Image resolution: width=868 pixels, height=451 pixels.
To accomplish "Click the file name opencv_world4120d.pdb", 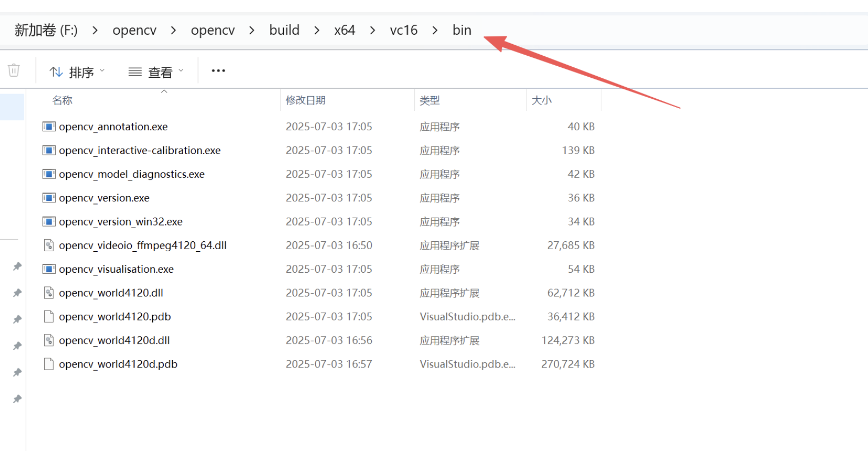I will tap(118, 364).
